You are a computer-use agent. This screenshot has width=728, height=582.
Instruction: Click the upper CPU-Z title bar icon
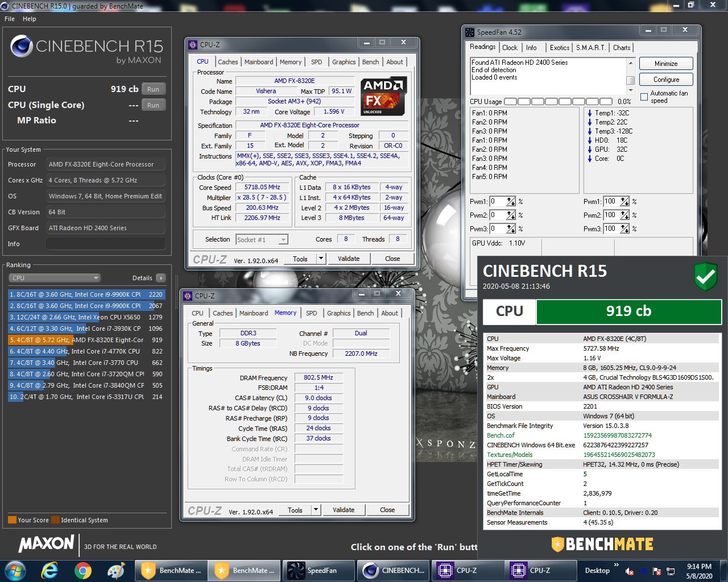(x=193, y=44)
